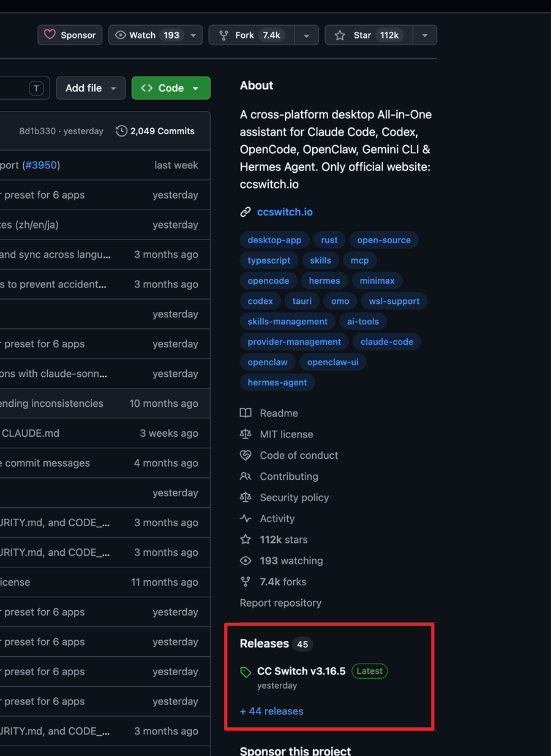Select the openclaw topic tag
The width and height of the screenshot is (551, 756).
268,361
